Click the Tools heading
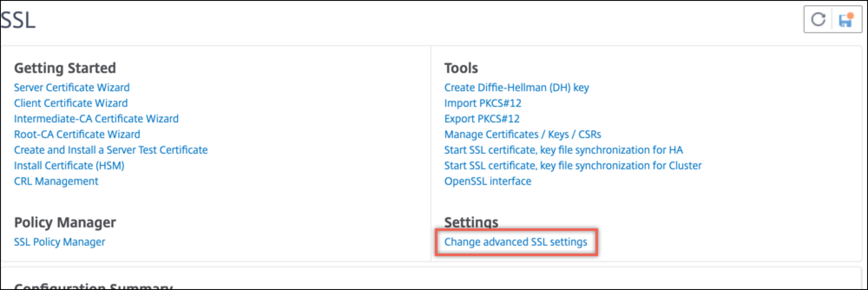This screenshot has height=290, width=868. (461, 68)
